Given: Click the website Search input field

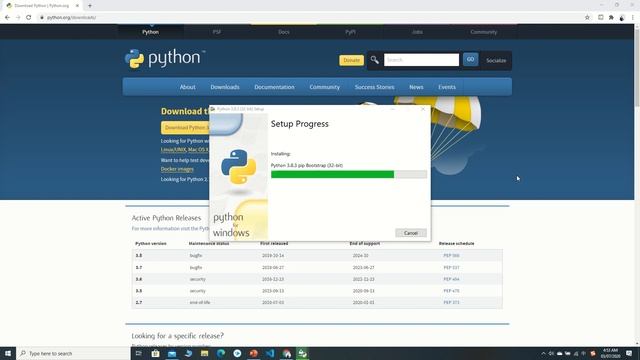Looking at the screenshot, I should pos(421,60).
